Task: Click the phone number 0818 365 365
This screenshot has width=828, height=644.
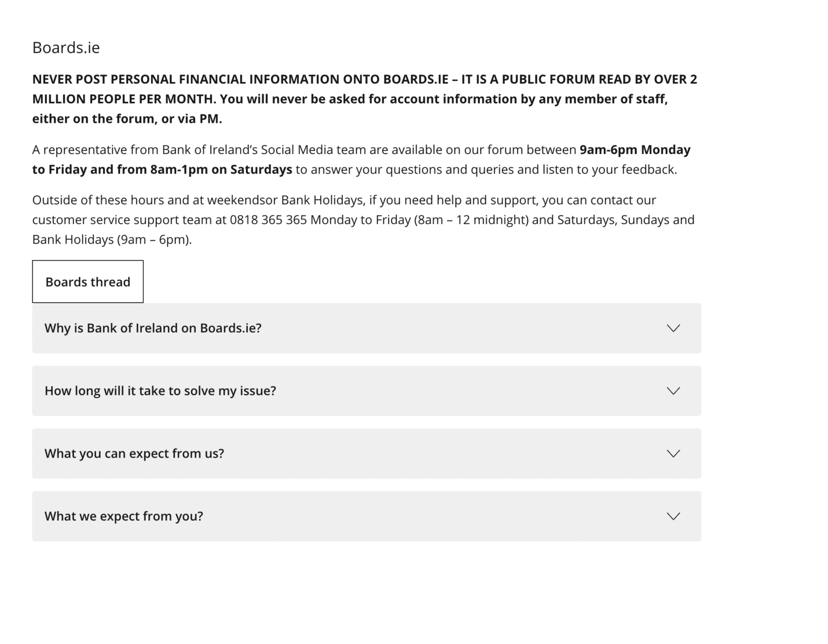Action: 268,219
